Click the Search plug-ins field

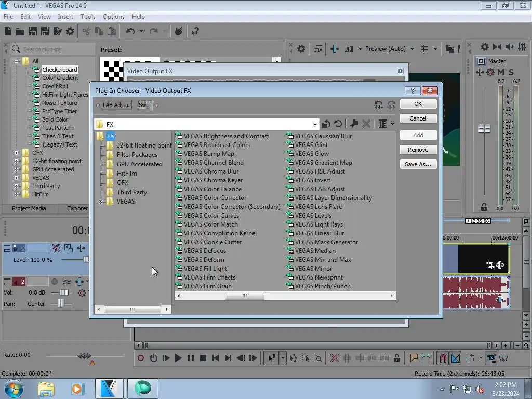[53, 49]
